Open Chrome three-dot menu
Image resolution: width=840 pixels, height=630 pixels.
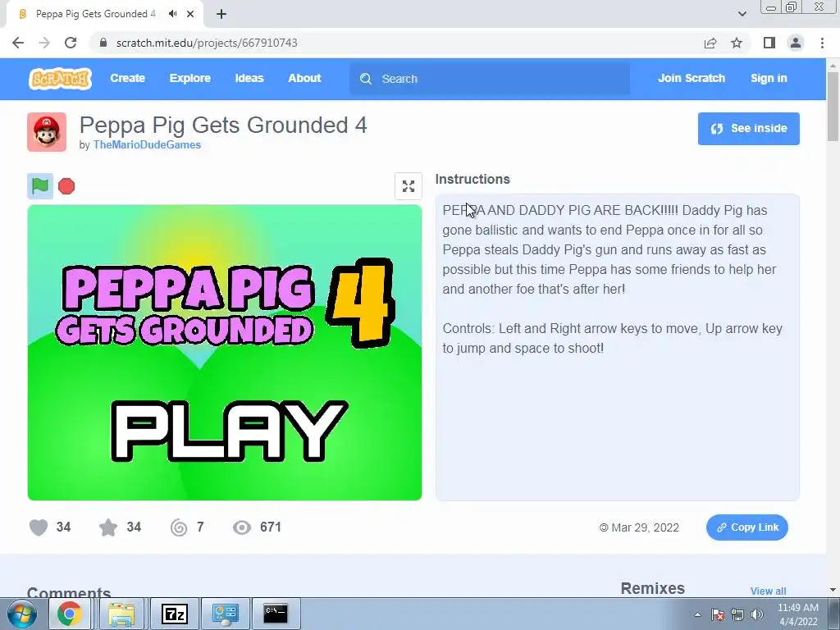[x=822, y=43]
